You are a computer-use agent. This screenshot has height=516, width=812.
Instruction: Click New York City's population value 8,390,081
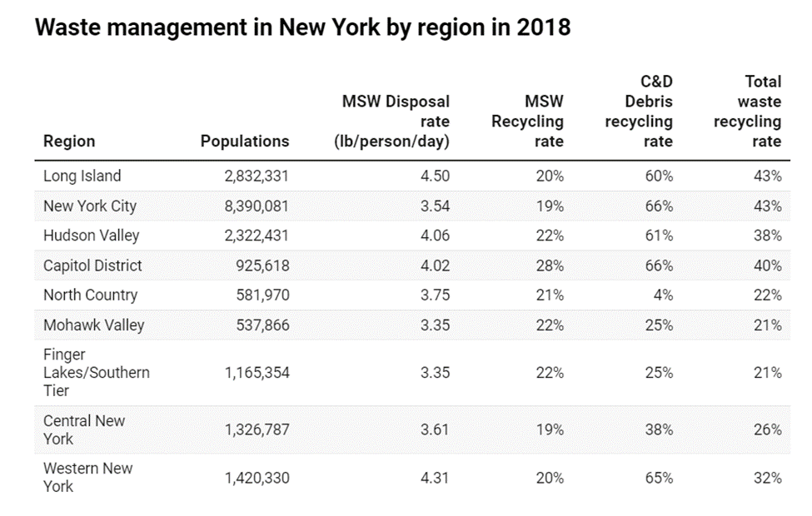(256, 206)
